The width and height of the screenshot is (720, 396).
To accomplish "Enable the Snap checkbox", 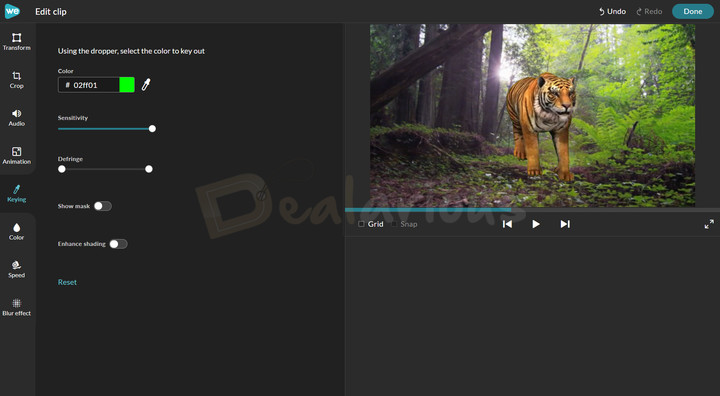I will pos(394,224).
